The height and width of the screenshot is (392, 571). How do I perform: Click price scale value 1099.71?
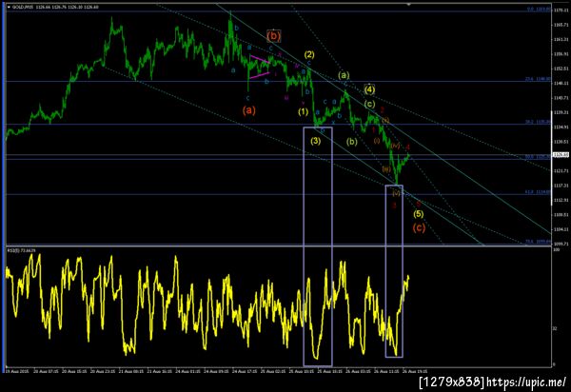coord(561,244)
